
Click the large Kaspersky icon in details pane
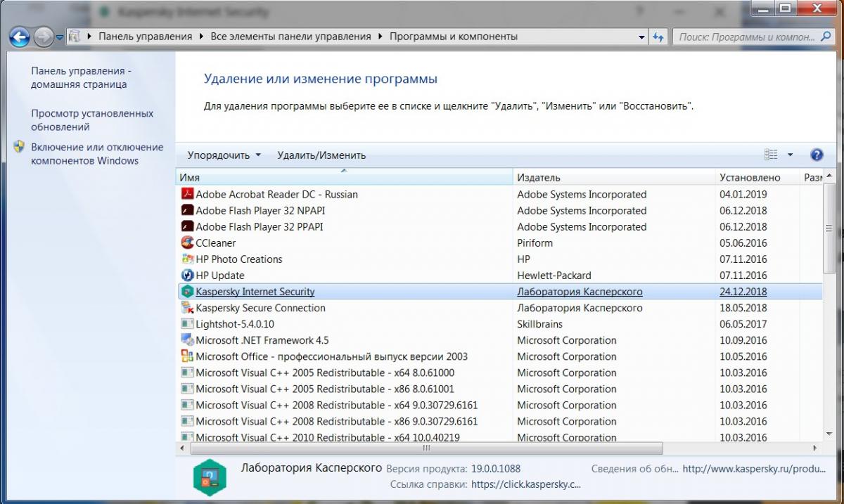[x=209, y=477]
